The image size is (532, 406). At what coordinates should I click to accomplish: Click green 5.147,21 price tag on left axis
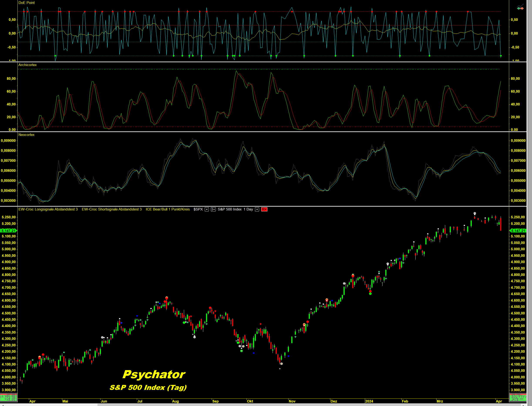(x=9, y=231)
